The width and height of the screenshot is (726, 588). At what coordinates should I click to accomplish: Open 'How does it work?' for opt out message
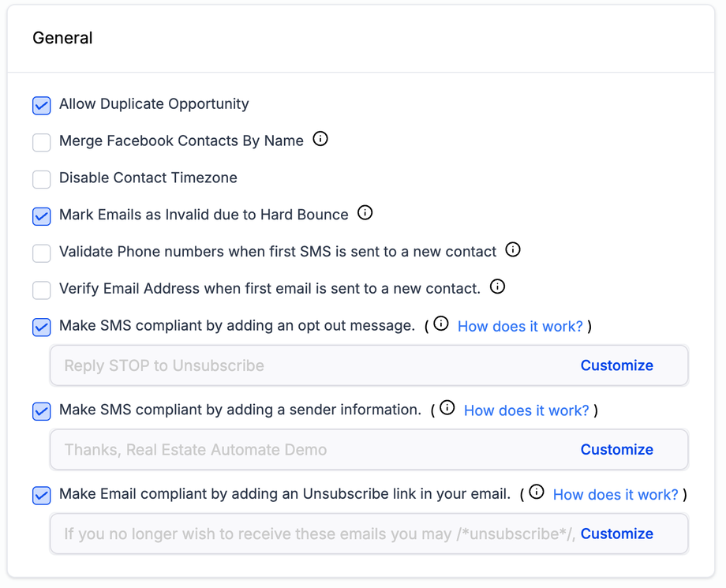520,326
